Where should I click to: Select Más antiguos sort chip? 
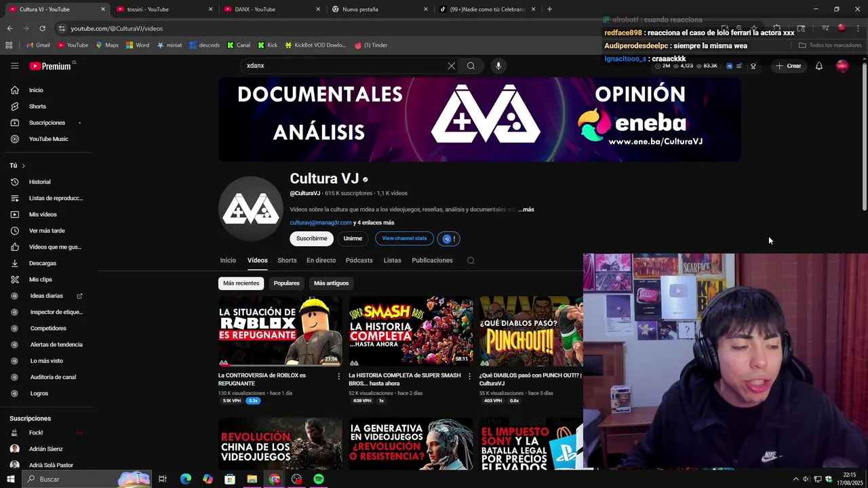pyautogui.click(x=331, y=283)
